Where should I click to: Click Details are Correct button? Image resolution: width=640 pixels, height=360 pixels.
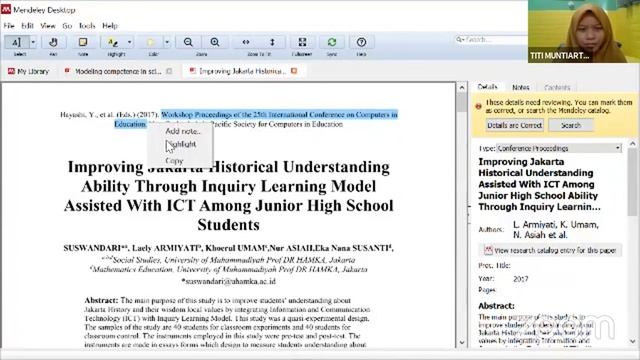point(514,125)
